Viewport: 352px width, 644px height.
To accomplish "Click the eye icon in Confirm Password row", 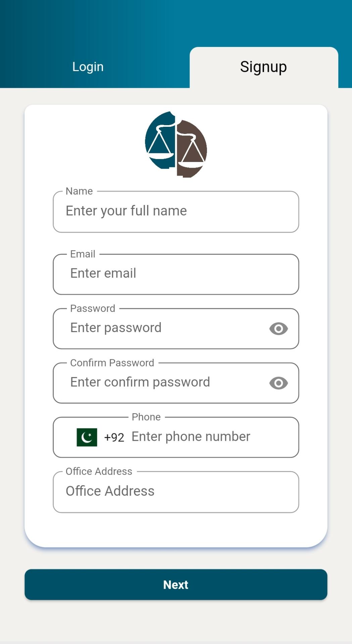I will click(x=278, y=383).
